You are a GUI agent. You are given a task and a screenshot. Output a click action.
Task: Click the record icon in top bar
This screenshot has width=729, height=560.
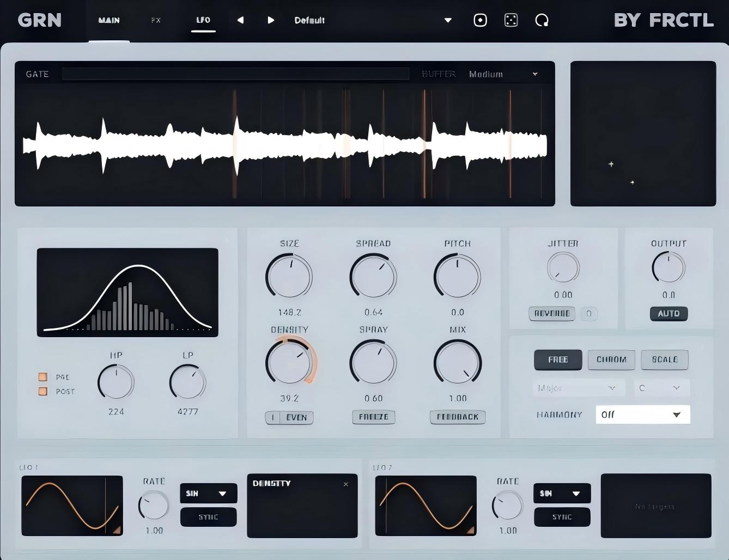click(x=480, y=20)
